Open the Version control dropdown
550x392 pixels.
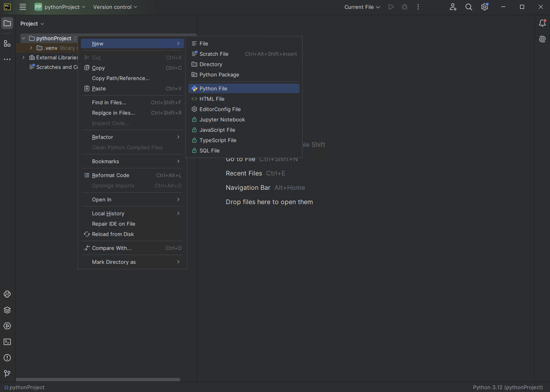pos(115,7)
